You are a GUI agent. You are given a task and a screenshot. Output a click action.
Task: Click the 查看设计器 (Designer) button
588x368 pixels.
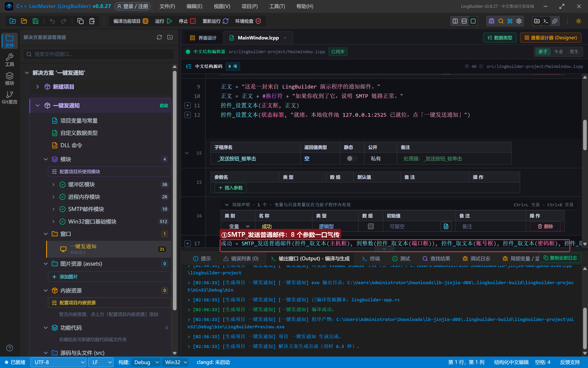[x=551, y=38]
